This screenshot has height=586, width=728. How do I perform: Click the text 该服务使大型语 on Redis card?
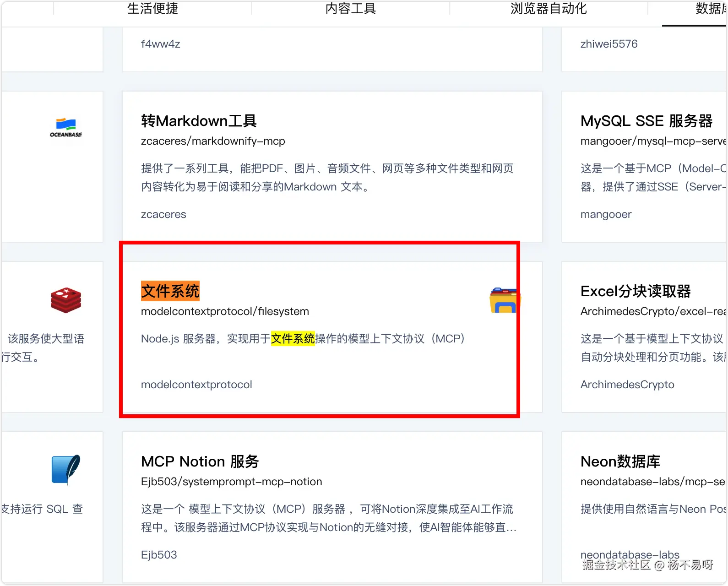(x=46, y=339)
